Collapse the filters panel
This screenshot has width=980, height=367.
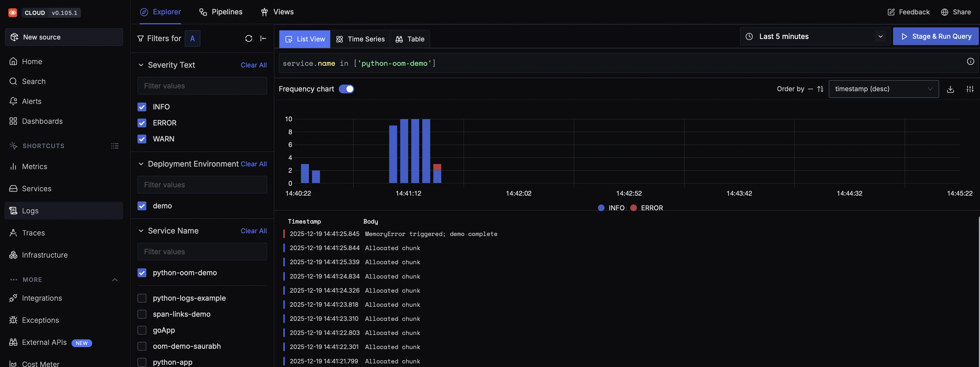(264, 38)
